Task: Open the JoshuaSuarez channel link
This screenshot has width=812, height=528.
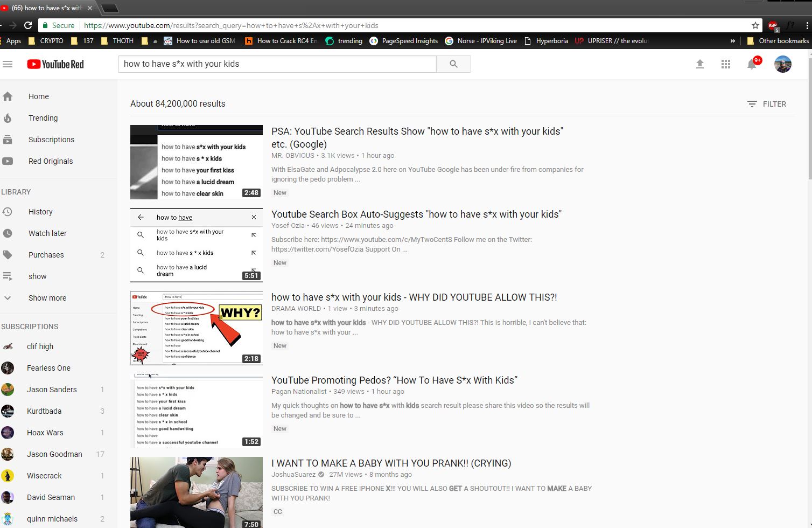Action: pos(293,475)
